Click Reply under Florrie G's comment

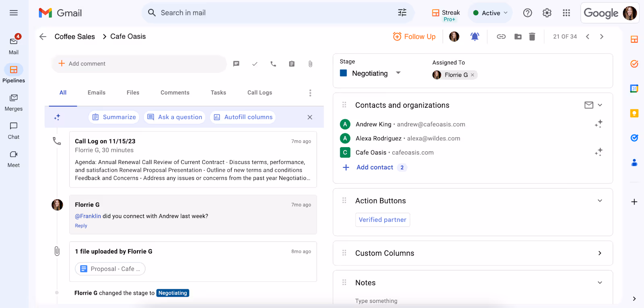pos(81,226)
